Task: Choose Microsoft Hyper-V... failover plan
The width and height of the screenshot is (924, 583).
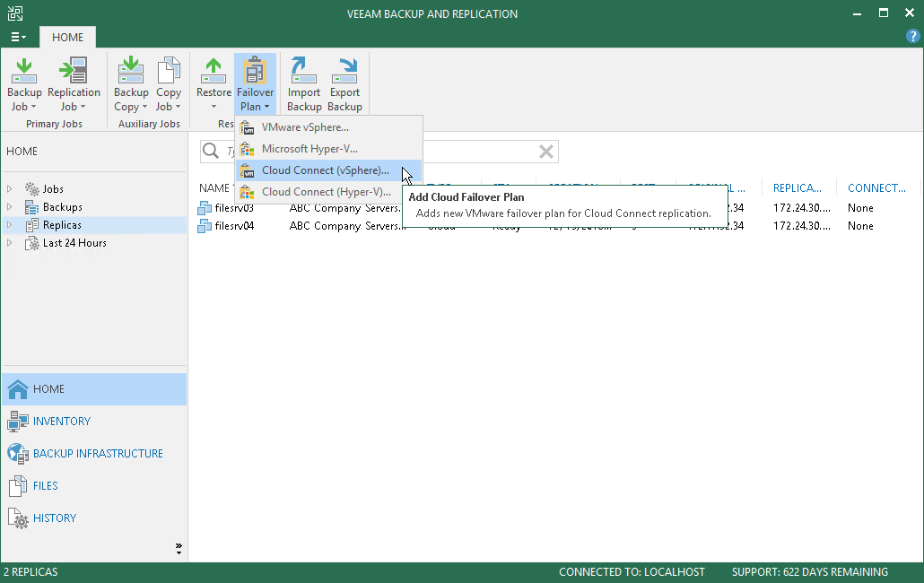Action: (x=328, y=149)
